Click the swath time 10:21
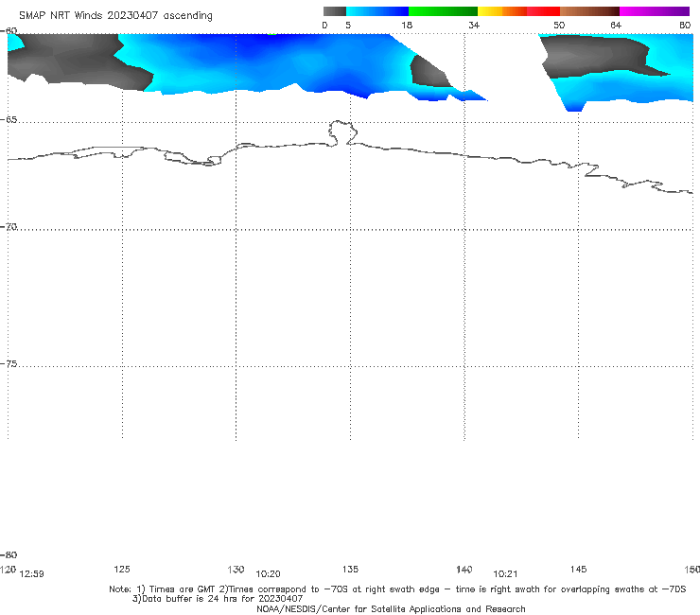The image size is (700, 615). [x=505, y=574]
